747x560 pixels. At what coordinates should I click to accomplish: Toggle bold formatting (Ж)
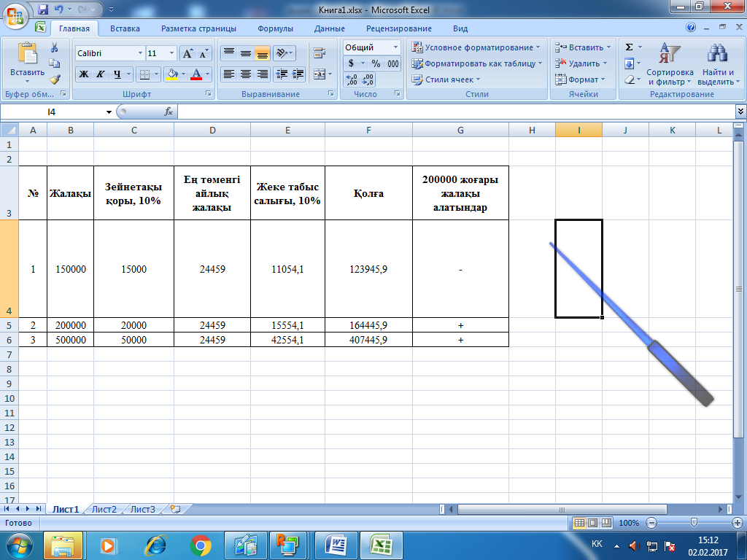pos(84,74)
